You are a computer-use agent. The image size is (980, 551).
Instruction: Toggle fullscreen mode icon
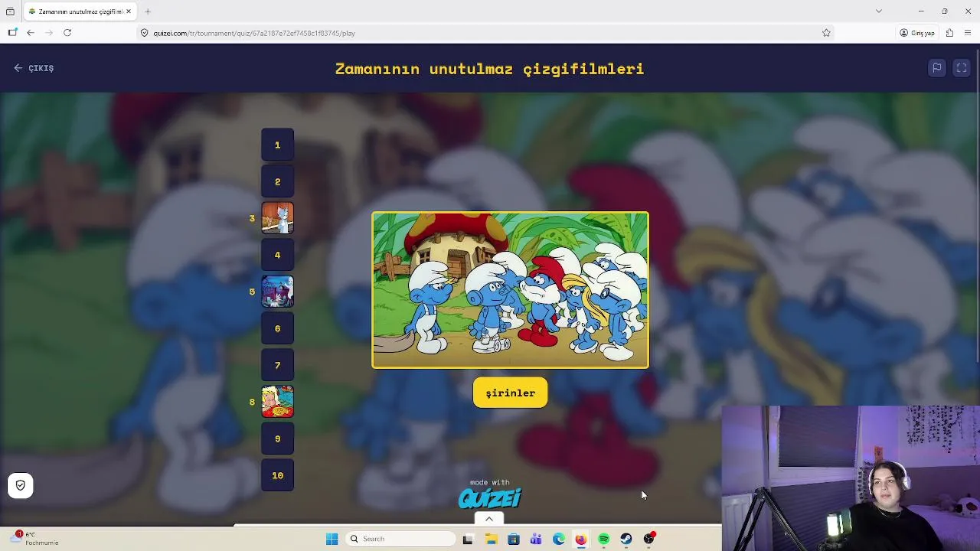[x=962, y=68]
